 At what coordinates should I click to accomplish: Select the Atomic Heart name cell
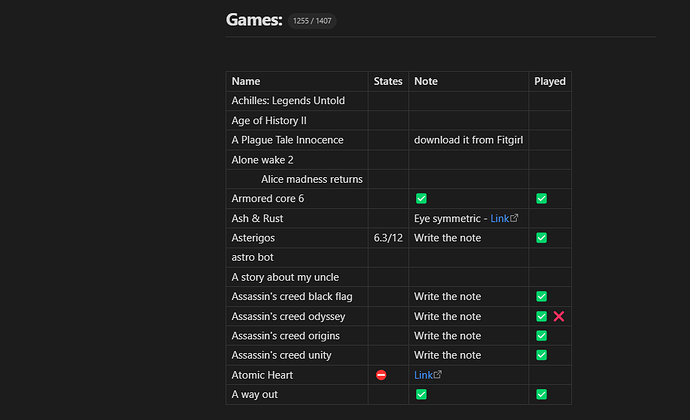click(x=297, y=375)
